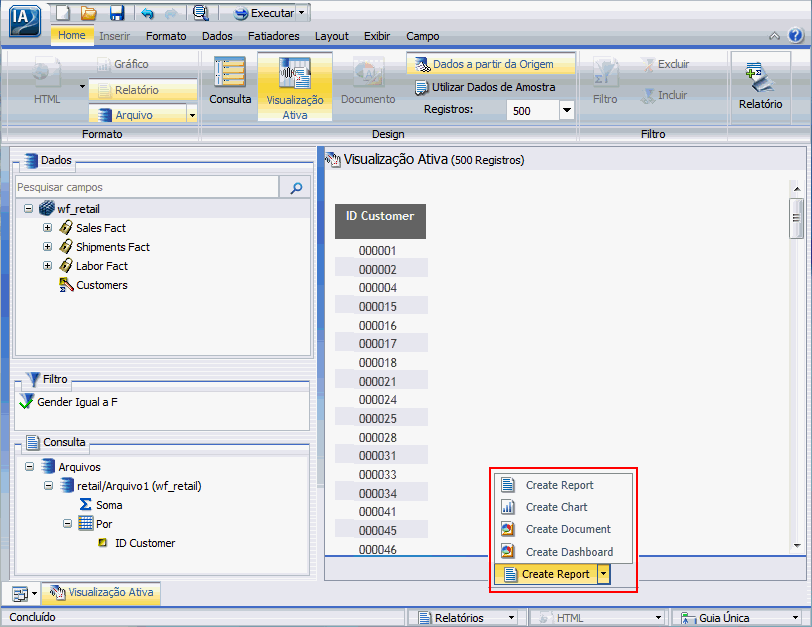Image resolution: width=812 pixels, height=627 pixels.
Task: Open the Exibir ribbon tab
Action: point(376,36)
